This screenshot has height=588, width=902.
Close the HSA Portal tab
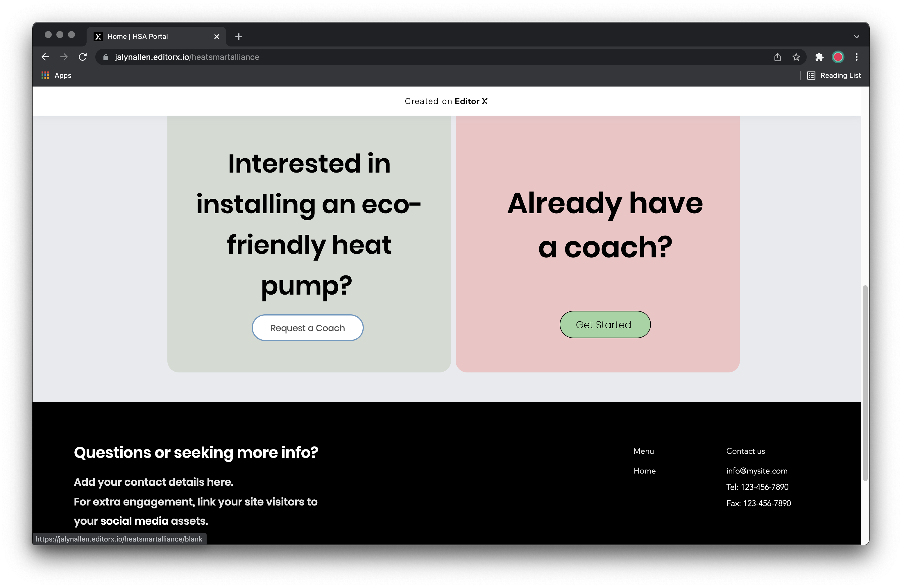tap(217, 36)
